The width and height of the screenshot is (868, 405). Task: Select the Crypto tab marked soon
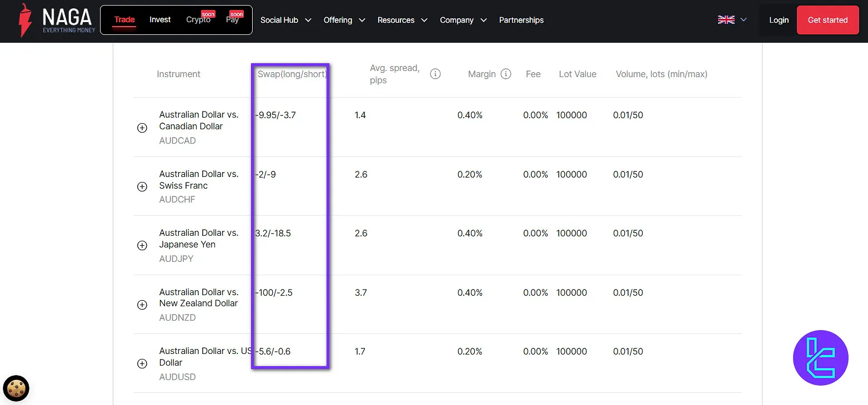[198, 19]
